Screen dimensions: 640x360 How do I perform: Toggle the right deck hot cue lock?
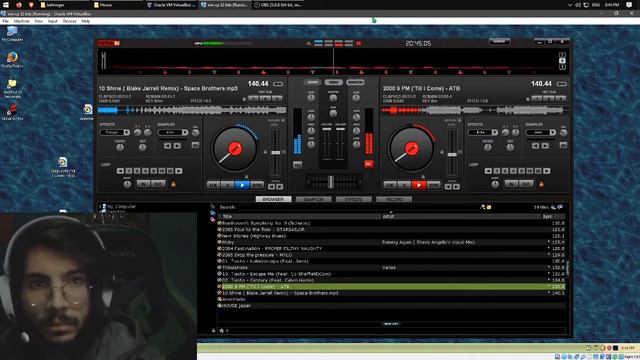(x=528, y=99)
